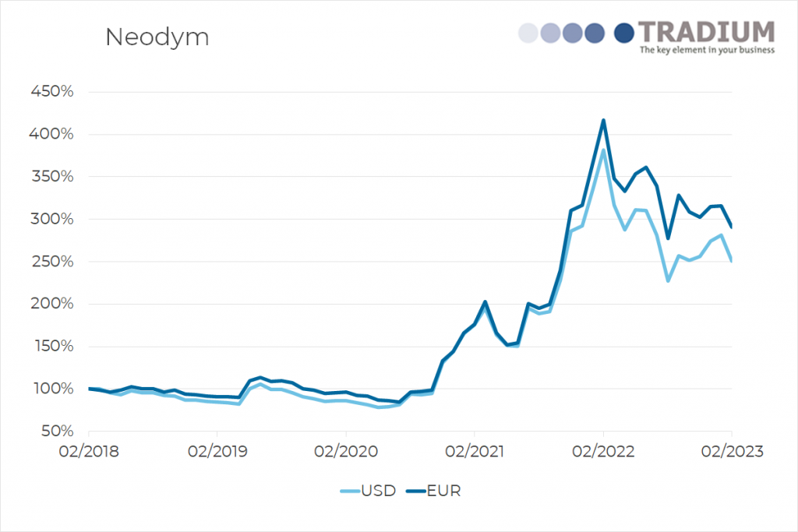Click the middle circle of the logo dots
The image size is (798, 532).
click(x=573, y=32)
